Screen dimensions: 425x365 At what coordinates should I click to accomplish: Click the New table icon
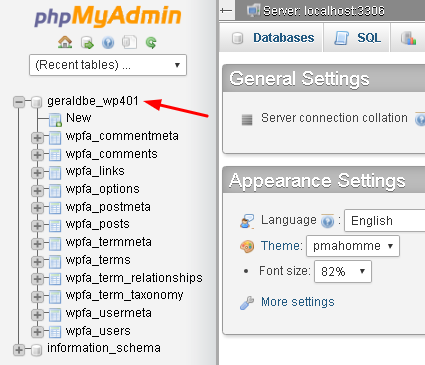coord(55,120)
